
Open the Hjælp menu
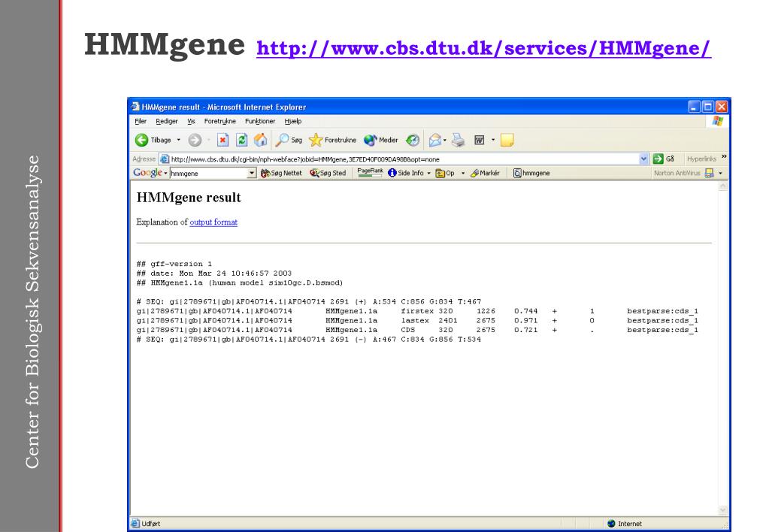pos(292,121)
